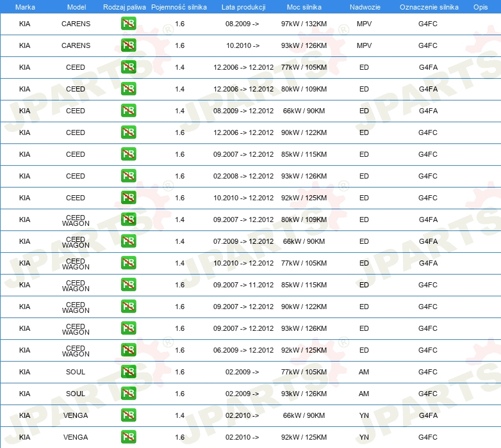
Task: Click fuel icon in CEED WAGON 10.2010 77kW row
Action: [x=128, y=263]
